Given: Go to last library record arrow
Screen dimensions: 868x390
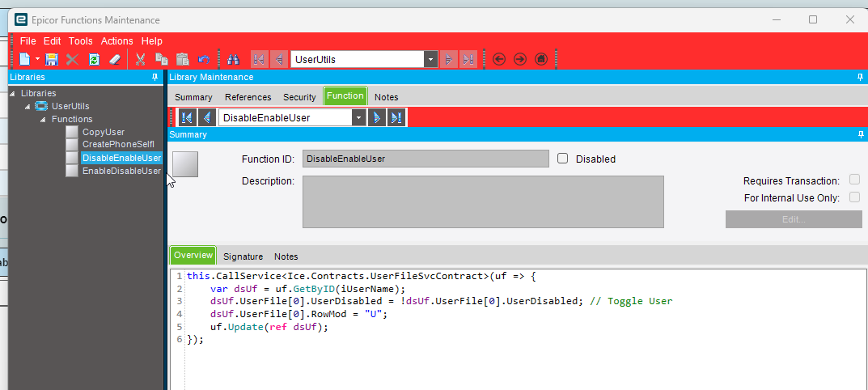Looking at the screenshot, I should tap(468, 59).
